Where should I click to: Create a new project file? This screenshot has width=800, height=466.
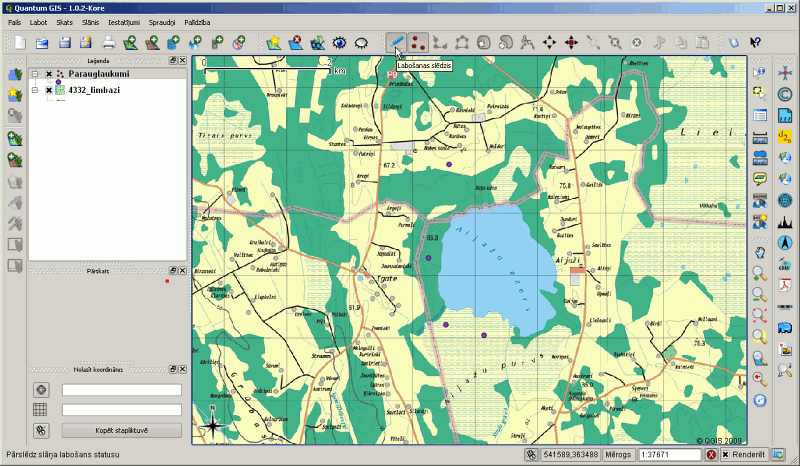click(20, 42)
